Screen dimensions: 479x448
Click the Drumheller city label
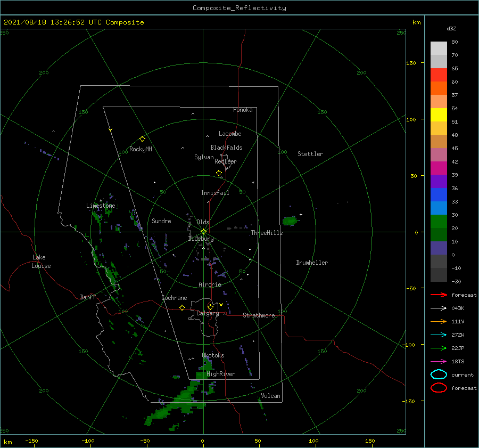[312, 263]
